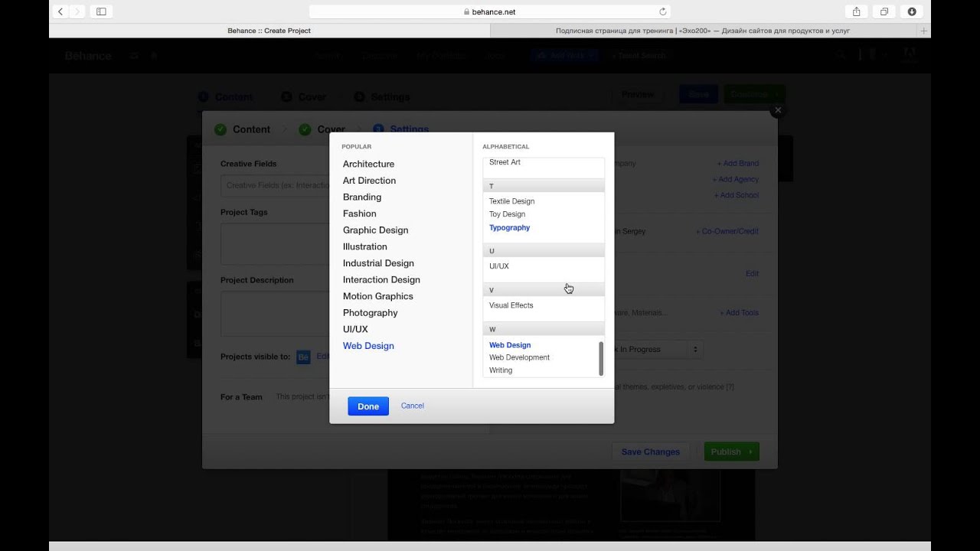Open a new tab with the plus button

[x=924, y=31]
